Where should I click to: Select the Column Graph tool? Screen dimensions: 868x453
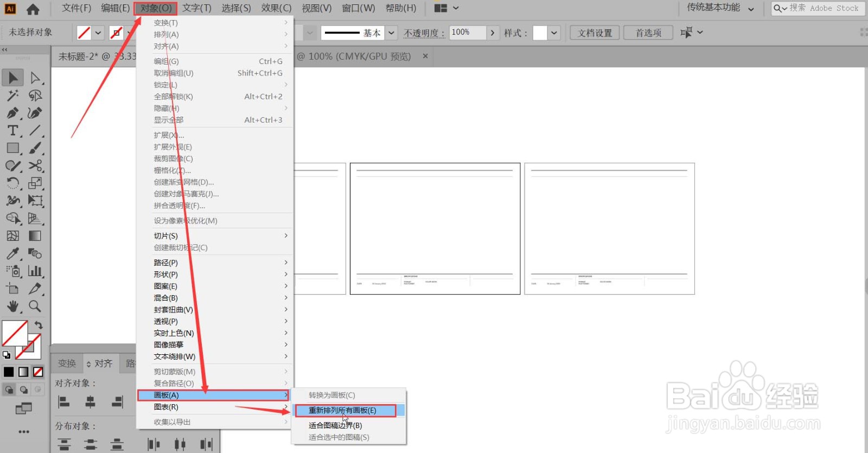[35, 271]
